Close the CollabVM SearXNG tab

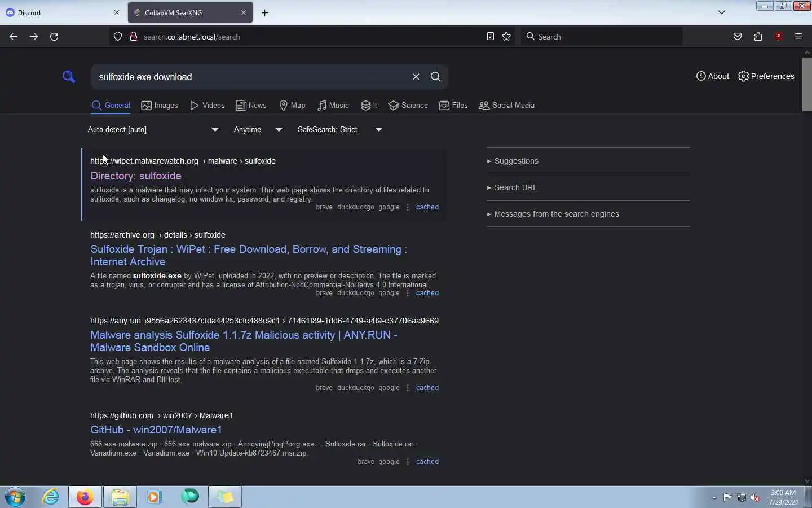(x=244, y=12)
